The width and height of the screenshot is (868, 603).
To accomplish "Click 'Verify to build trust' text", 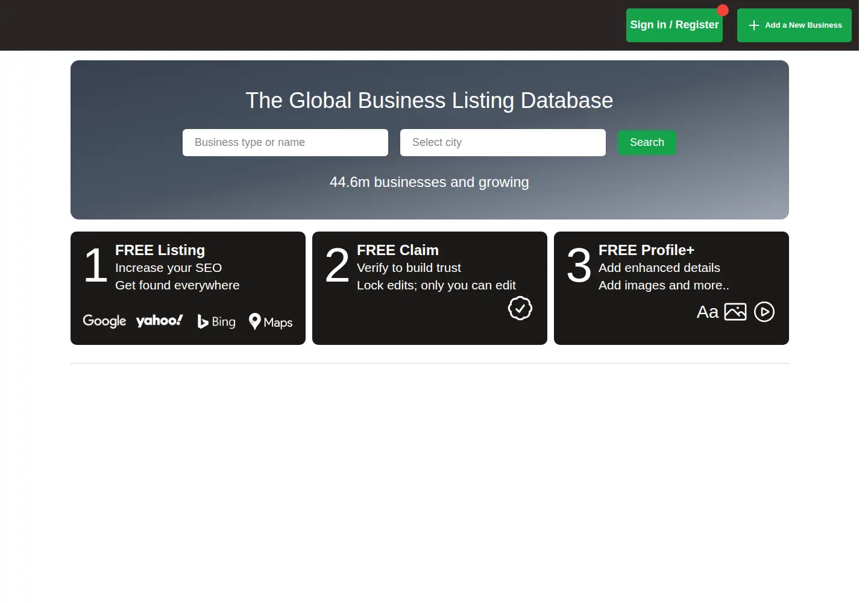I will (x=409, y=268).
